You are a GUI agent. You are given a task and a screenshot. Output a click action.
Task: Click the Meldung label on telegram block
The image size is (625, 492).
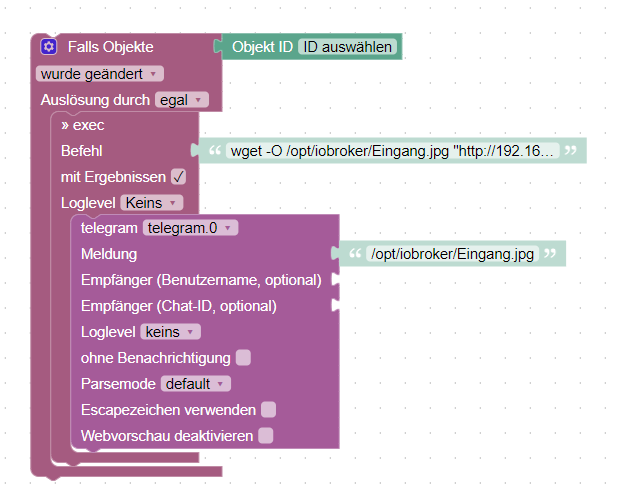pyautogui.click(x=109, y=254)
